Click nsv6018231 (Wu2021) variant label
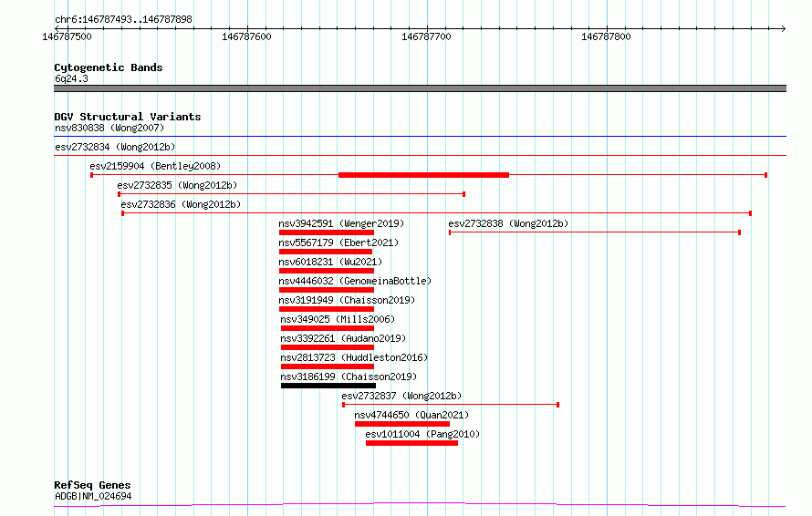The width and height of the screenshot is (812, 516). (x=330, y=262)
